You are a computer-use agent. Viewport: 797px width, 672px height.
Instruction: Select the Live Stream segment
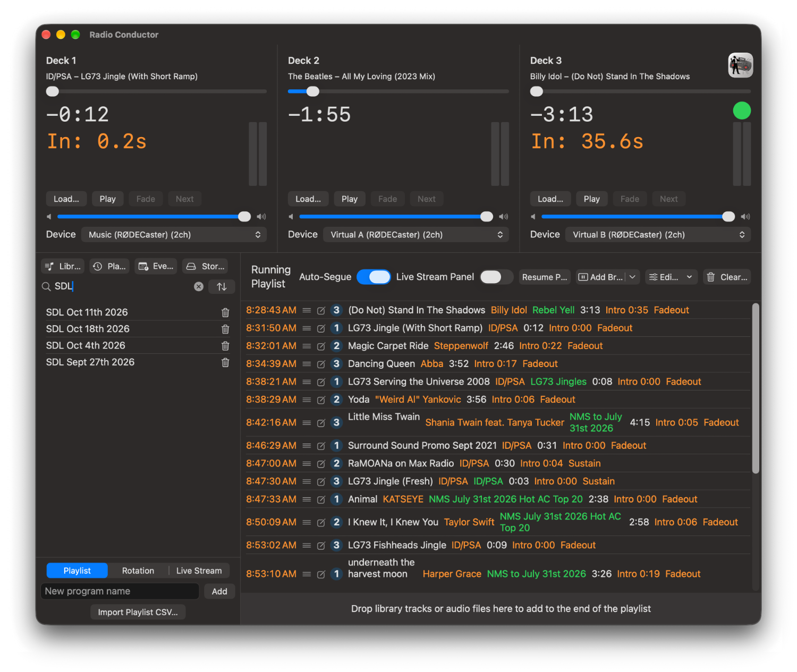[x=199, y=571]
